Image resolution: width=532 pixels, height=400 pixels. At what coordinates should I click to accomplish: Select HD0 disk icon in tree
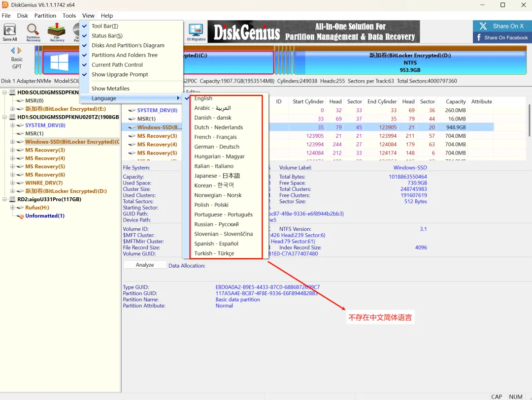[12, 92]
